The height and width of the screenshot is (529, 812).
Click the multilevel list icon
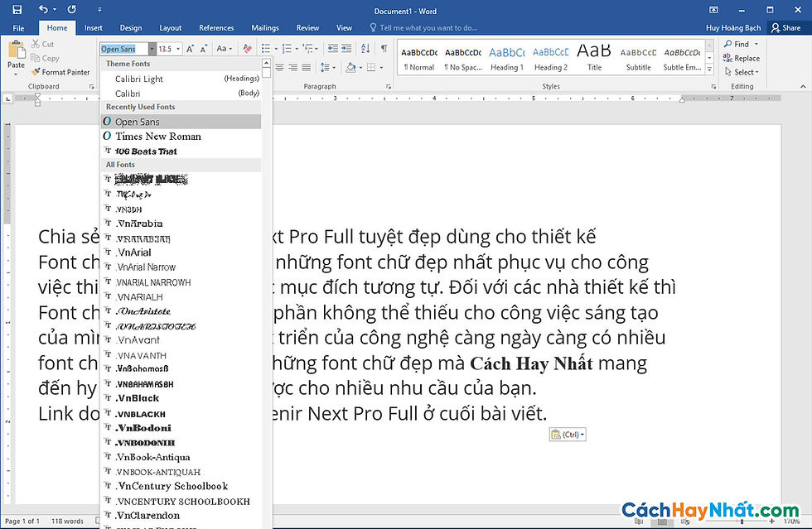[x=308, y=49]
